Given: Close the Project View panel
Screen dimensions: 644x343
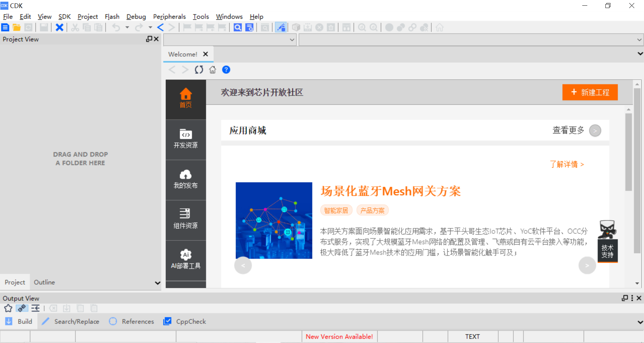Looking at the screenshot, I should click(156, 39).
